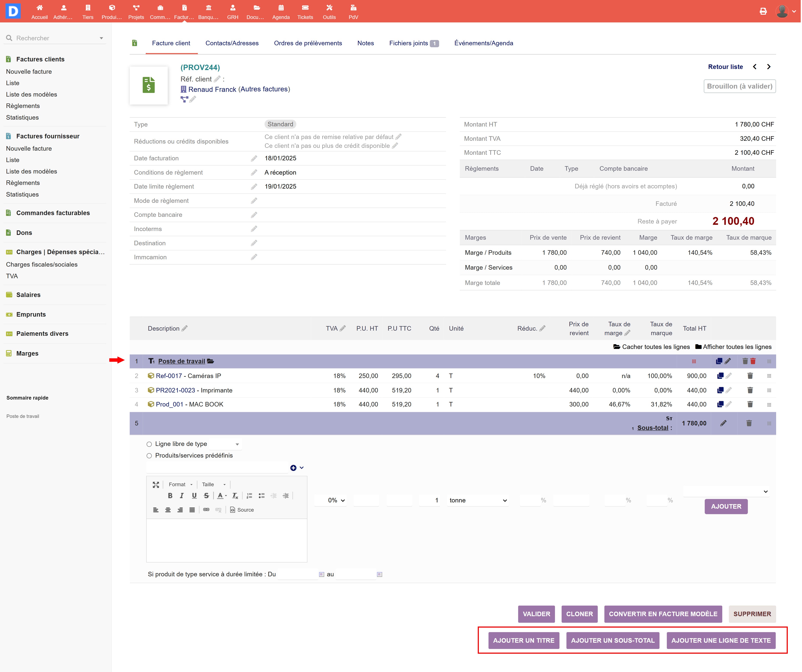Click the print icon in the top bar
The width and height of the screenshot is (802, 672).
[x=763, y=11]
